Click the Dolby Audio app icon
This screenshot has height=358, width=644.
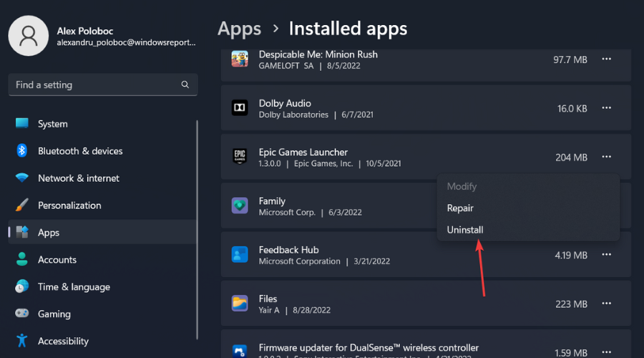click(x=240, y=107)
